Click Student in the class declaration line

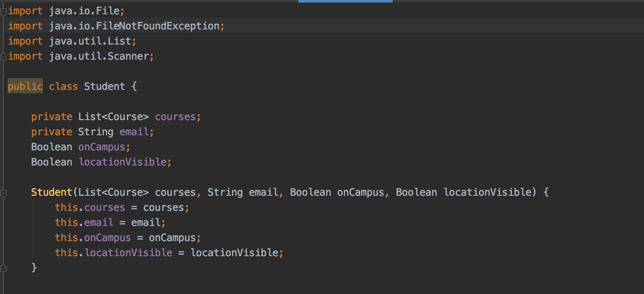click(x=105, y=87)
